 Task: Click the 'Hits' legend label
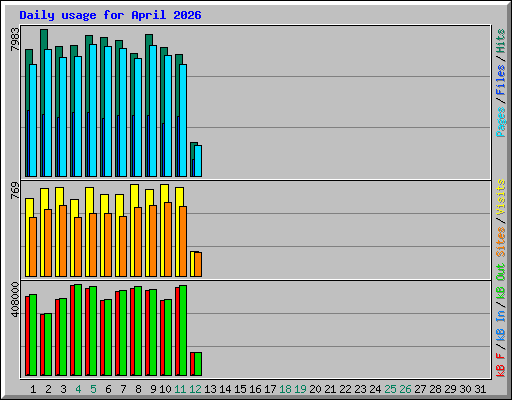tap(501, 41)
